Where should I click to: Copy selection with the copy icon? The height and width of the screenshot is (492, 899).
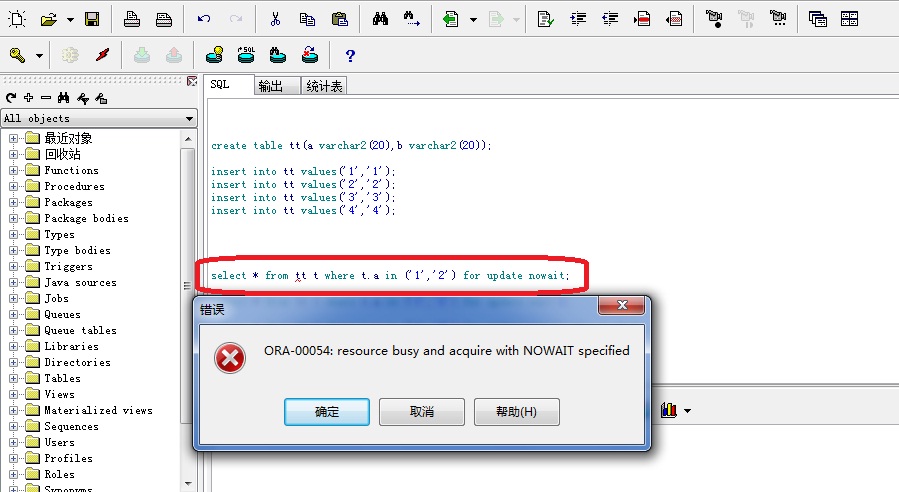[307, 19]
